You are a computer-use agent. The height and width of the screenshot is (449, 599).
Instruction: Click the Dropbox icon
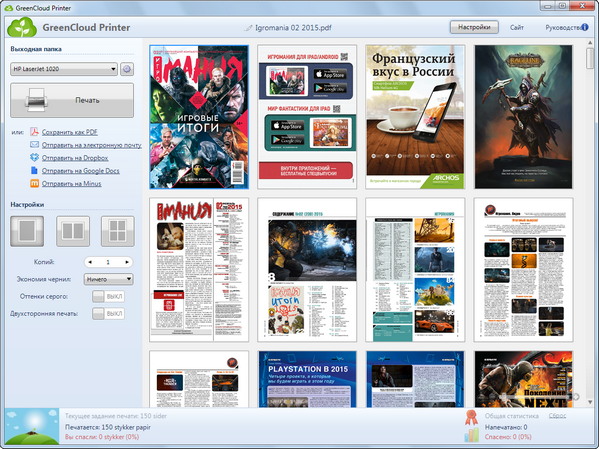[35, 157]
